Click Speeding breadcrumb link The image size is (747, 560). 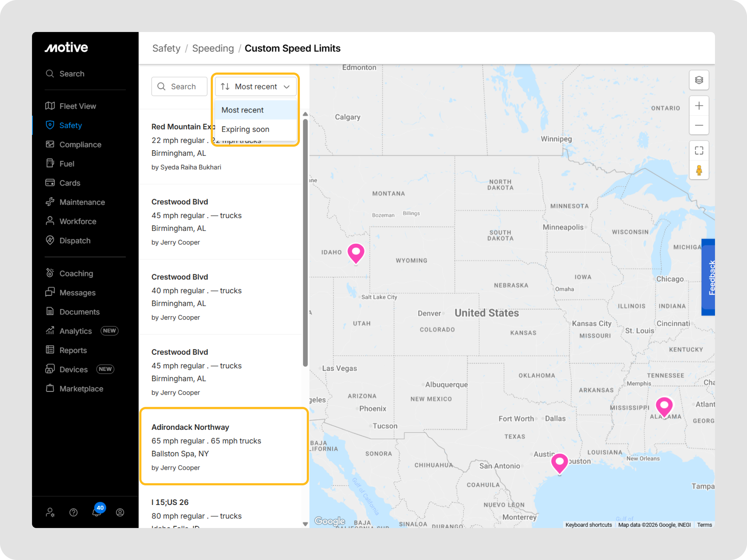[213, 48]
